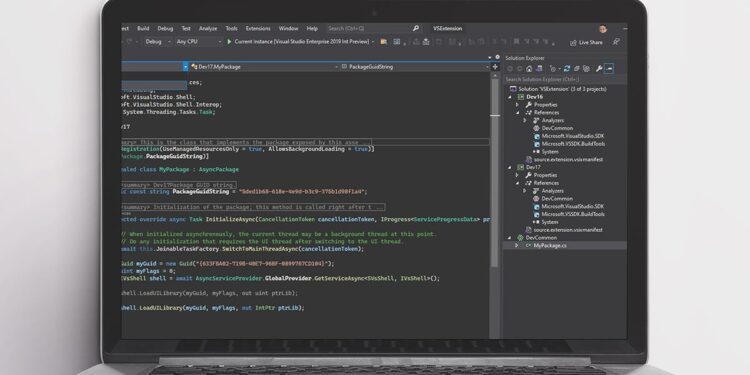This screenshot has height=375, width=750.
Task: Open Properties wrench in Solution Explorer toolbar
Action: 598,69
